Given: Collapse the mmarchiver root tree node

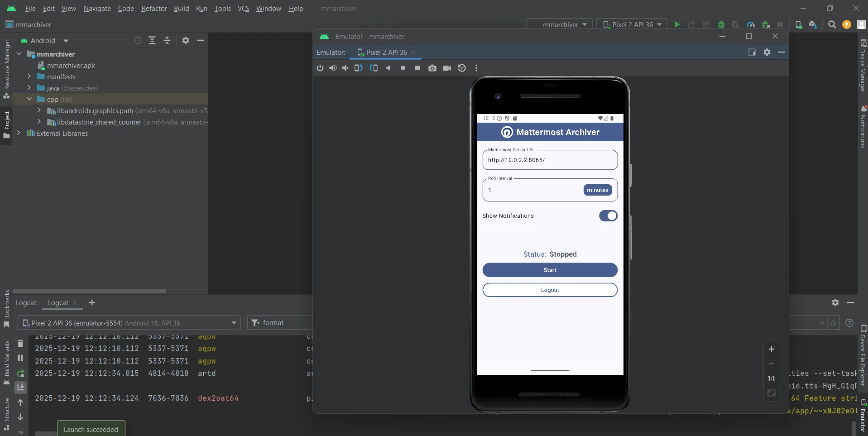Looking at the screenshot, I should (19, 54).
